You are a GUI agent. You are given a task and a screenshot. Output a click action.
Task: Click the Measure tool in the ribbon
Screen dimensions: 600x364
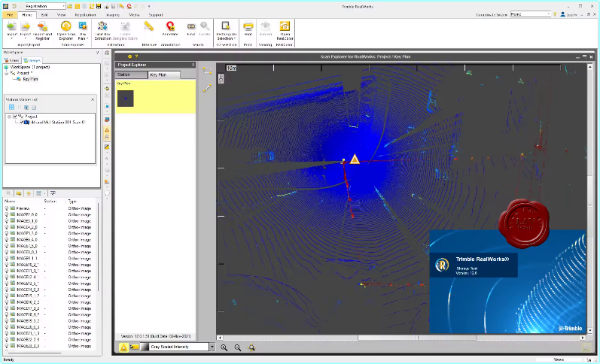tap(148, 27)
